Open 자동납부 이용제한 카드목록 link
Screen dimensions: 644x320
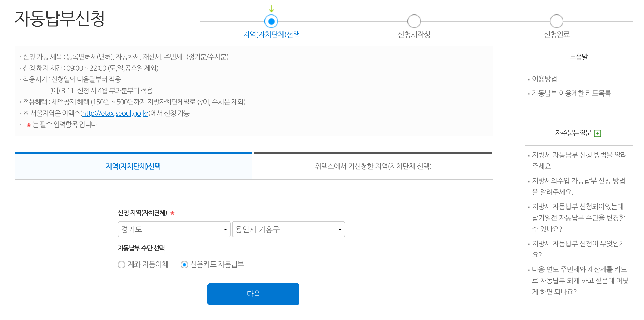click(571, 93)
